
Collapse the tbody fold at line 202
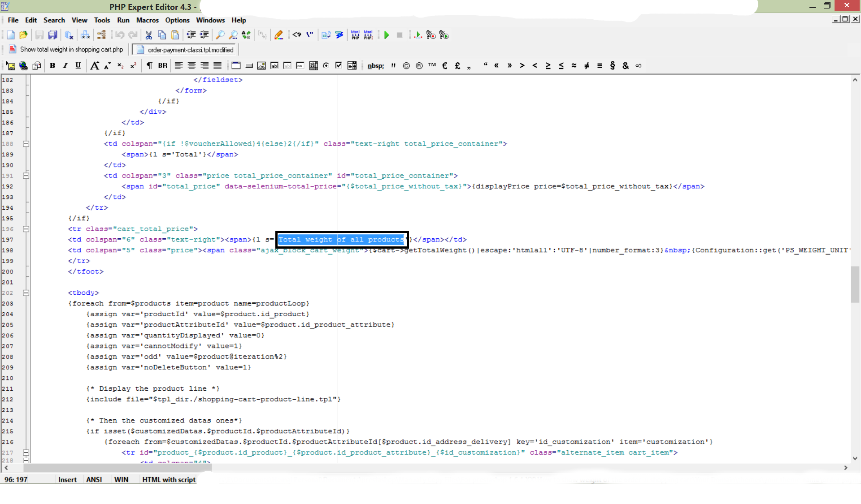[x=26, y=293]
